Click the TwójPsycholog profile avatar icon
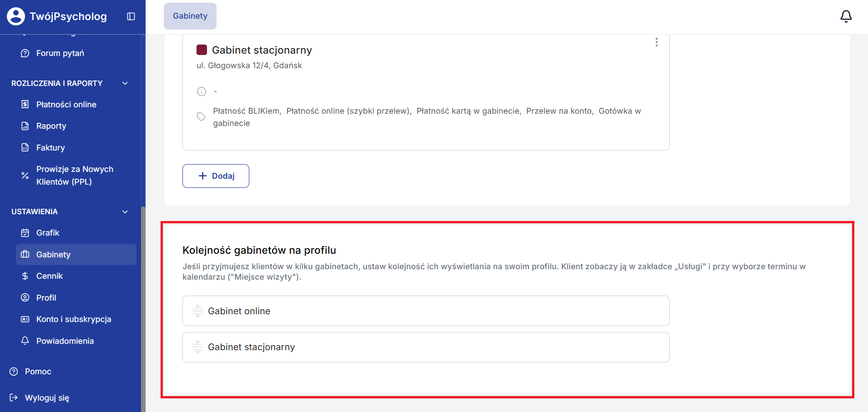Viewport: 868px width, 412px height. (x=16, y=16)
